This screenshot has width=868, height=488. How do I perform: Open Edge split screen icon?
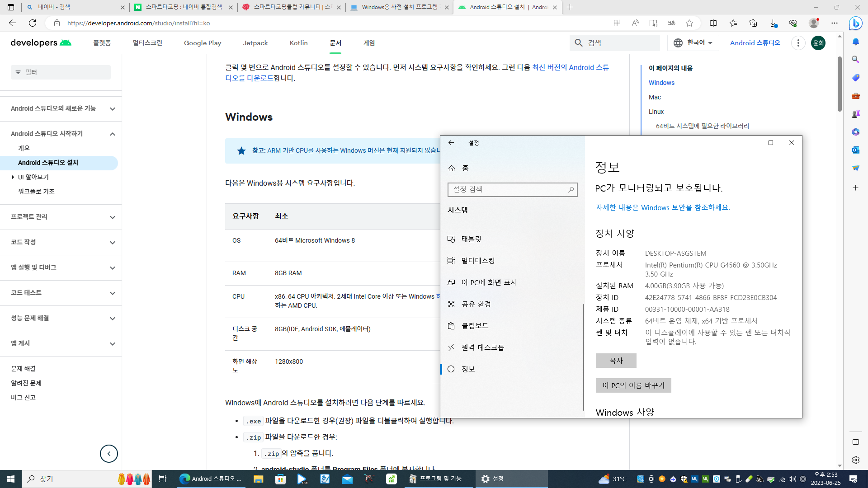(x=713, y=23)
